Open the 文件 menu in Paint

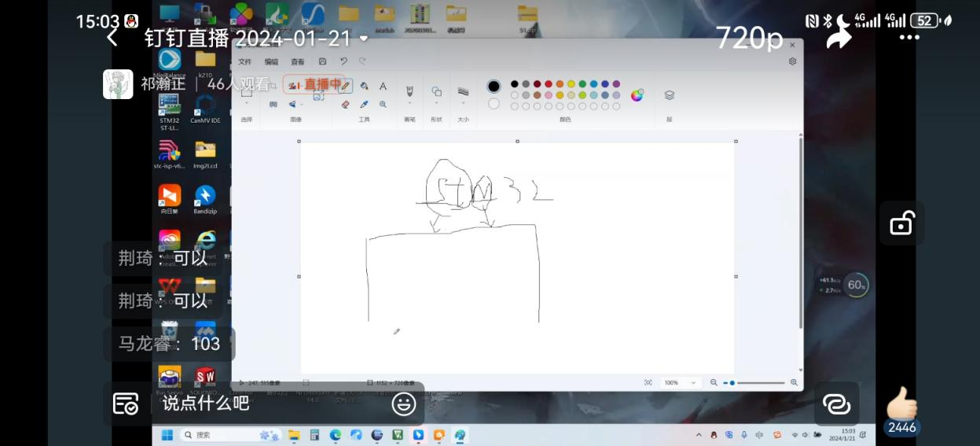(245, 61)
